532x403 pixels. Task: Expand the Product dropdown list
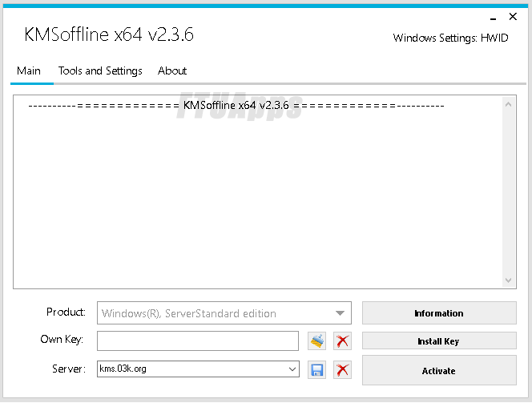(x=340, y=312)
